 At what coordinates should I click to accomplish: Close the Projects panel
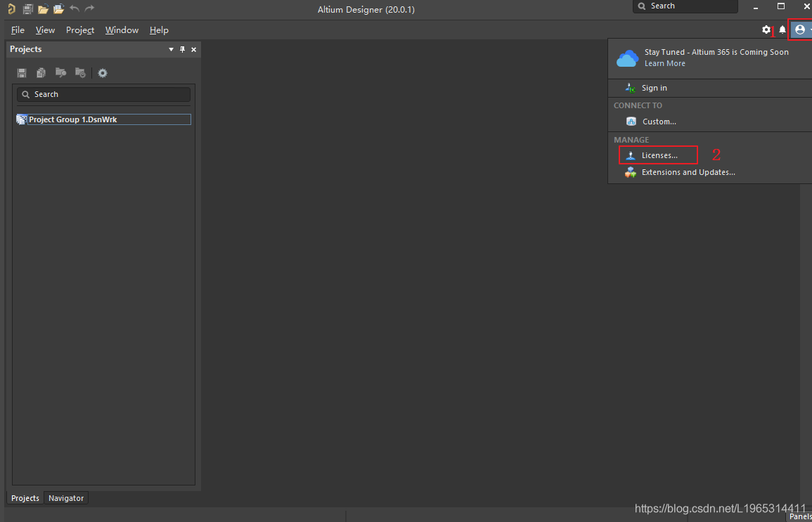point(193,50)
